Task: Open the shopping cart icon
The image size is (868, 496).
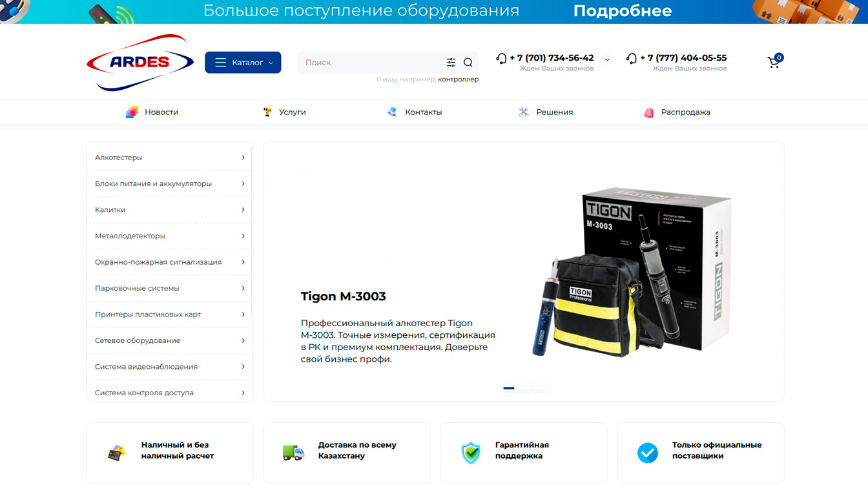Action: 774,62
